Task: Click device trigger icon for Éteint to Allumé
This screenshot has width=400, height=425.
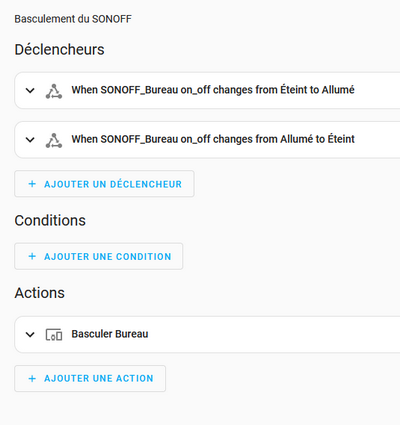Action: (54, 91)
